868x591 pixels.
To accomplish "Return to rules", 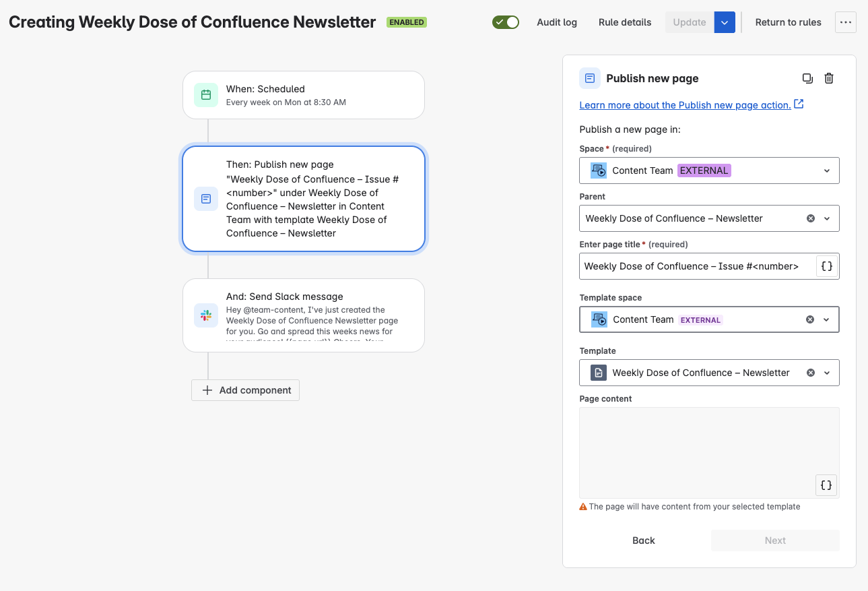I will [789, 22].
